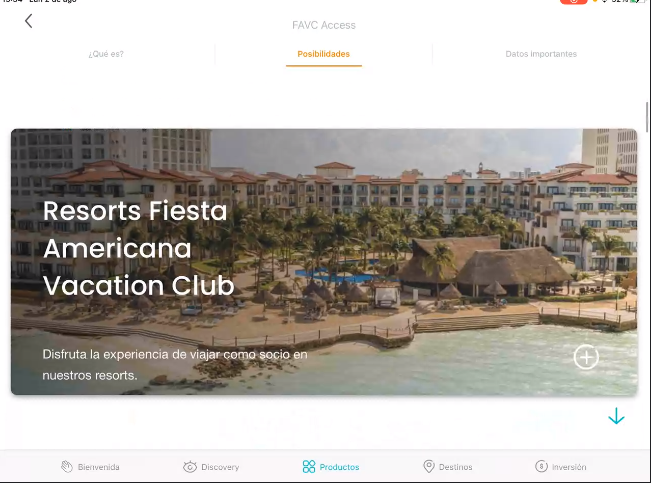Expand the resort card with plus icon
The height and width of the screenshot is (483, 651).
586,357
